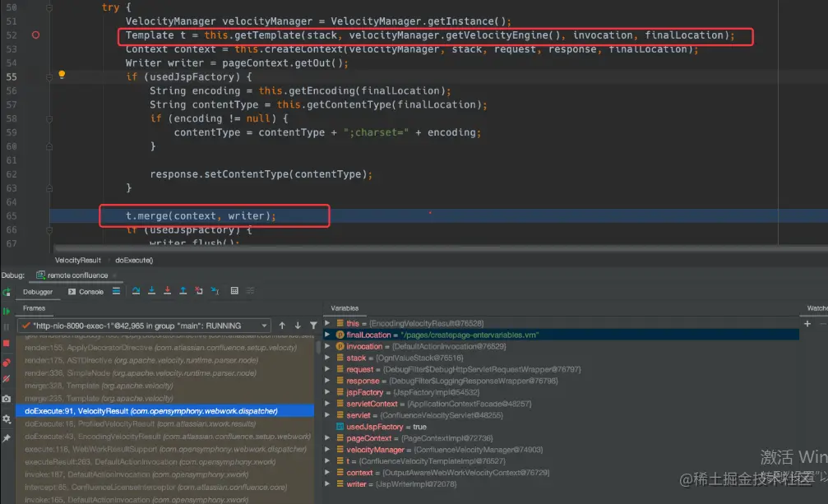Click the Step Into icon
The width and height of the screenshot is (828, 504).
coord(151,291)
